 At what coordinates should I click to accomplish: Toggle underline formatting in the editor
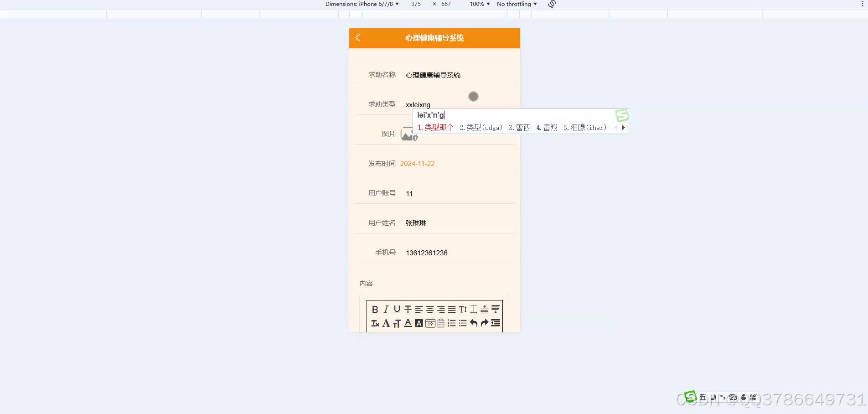tap(396, 309)
